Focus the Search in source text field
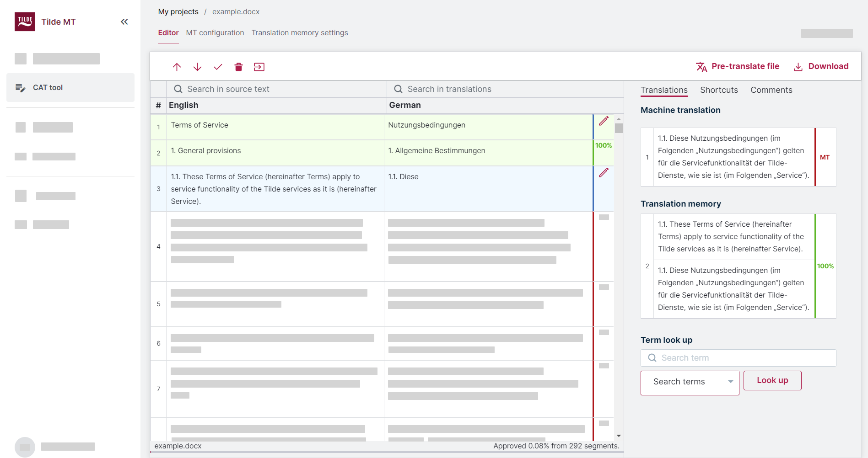Image resolution: width=868 pixels, height=458 pixels. pos(277,89)
